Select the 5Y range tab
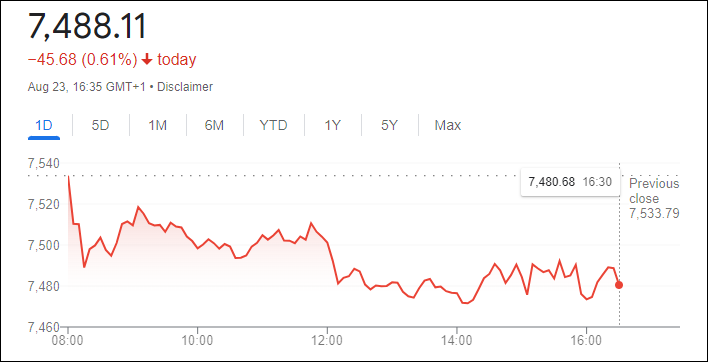 pyautogui.click(x=389, y=125)
